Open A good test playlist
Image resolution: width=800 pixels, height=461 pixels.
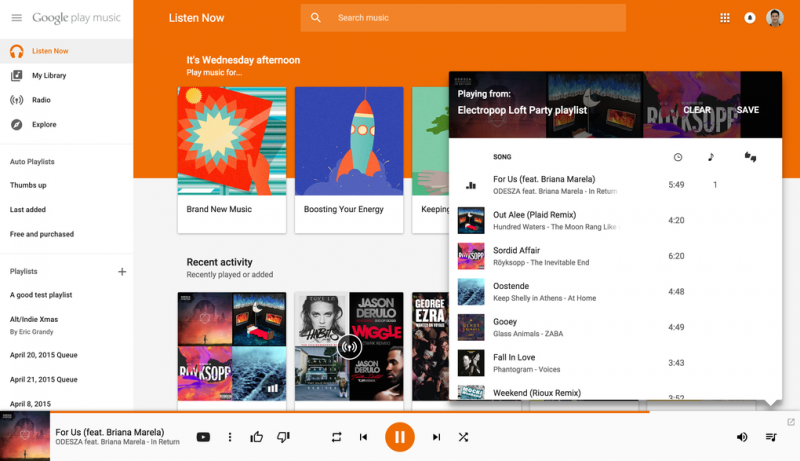pyautogui.click(x=41, y=295)
